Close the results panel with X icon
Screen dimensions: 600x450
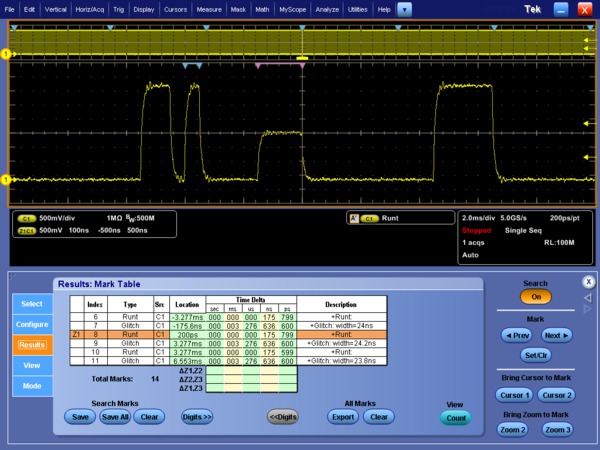(588, 281)
